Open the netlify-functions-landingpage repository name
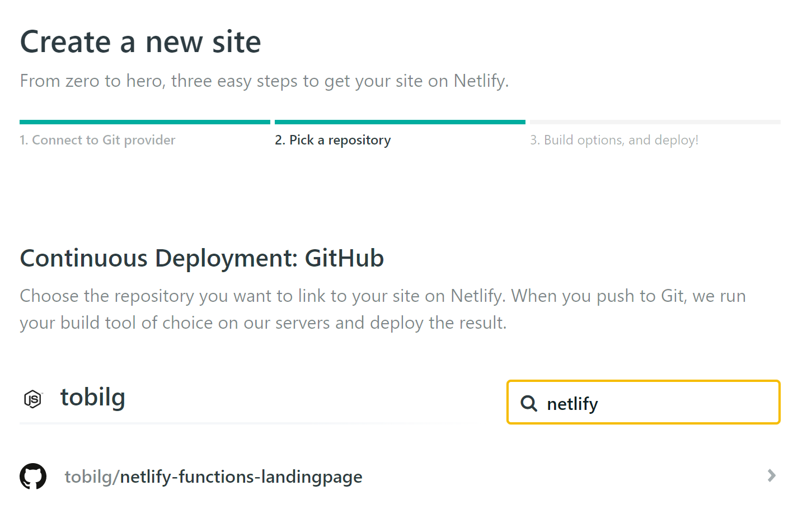 click(241, 477)
